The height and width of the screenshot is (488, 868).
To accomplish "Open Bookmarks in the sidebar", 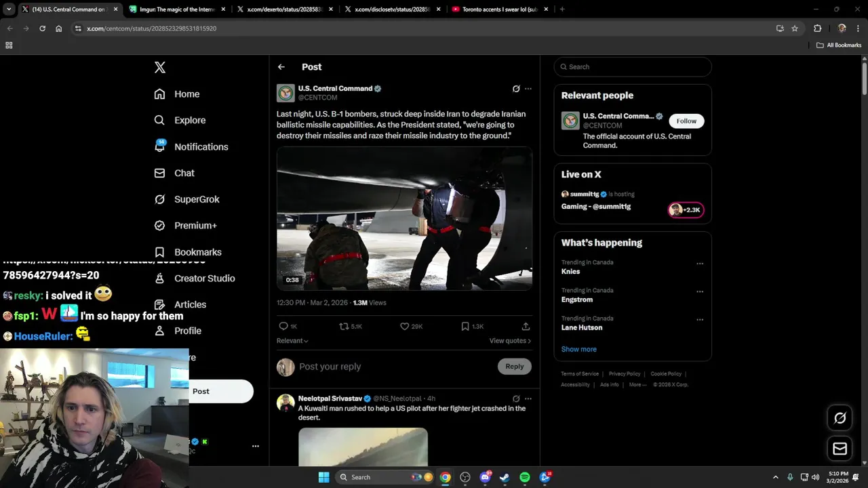I will (x=188, y=252).
